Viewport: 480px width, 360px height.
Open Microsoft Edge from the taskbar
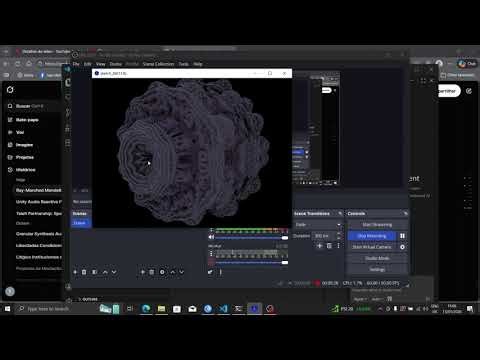click(x=146, y=309)
